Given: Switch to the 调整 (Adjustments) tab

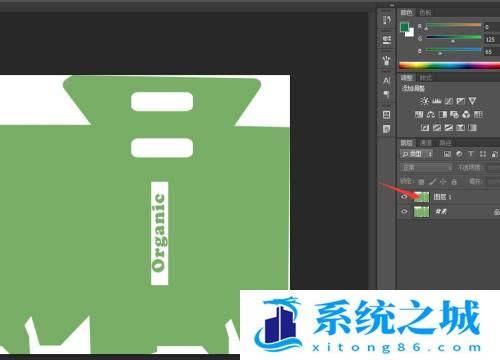Looking at the screenshot, I should coord(406,78).
